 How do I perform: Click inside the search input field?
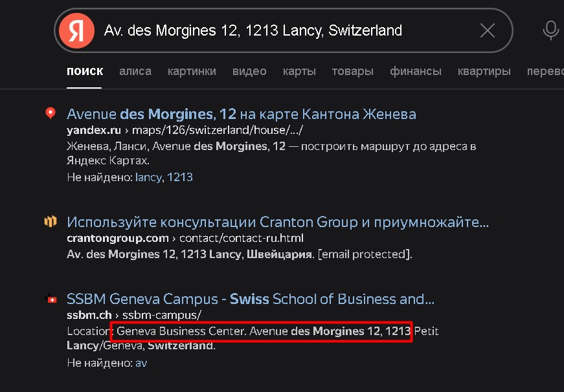click(259, 30)
